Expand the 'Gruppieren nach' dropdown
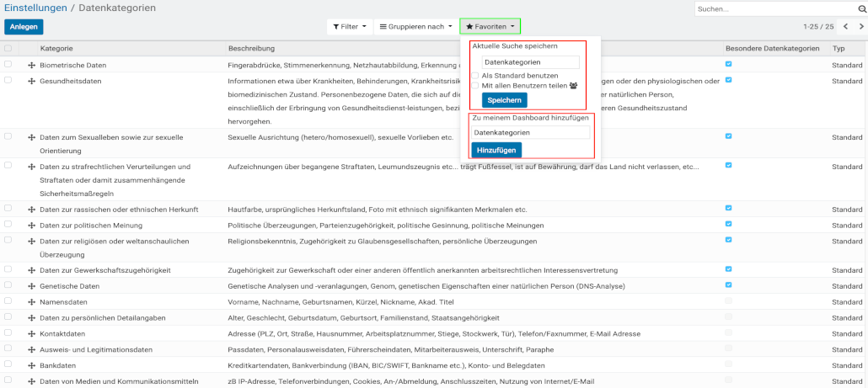868x388 pixels. click(x=415, y=27)
